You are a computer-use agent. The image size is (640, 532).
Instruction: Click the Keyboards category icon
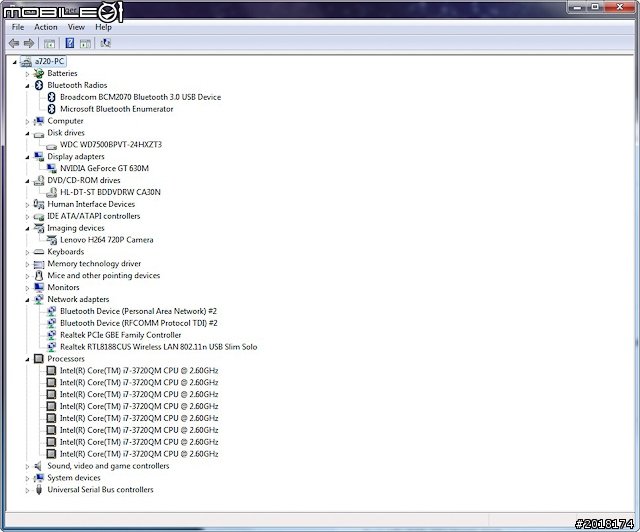(x=39, y=252)
